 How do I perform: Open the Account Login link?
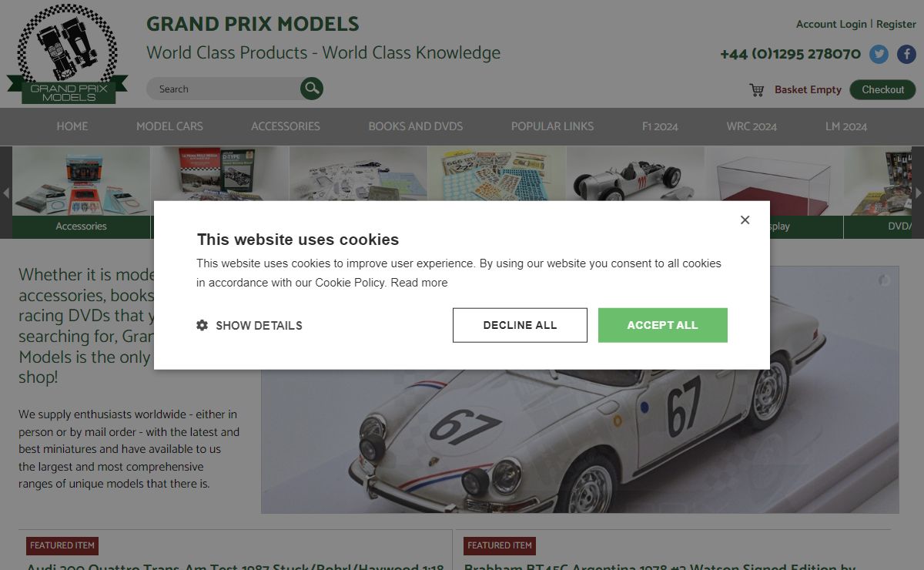tap(832, 24)
